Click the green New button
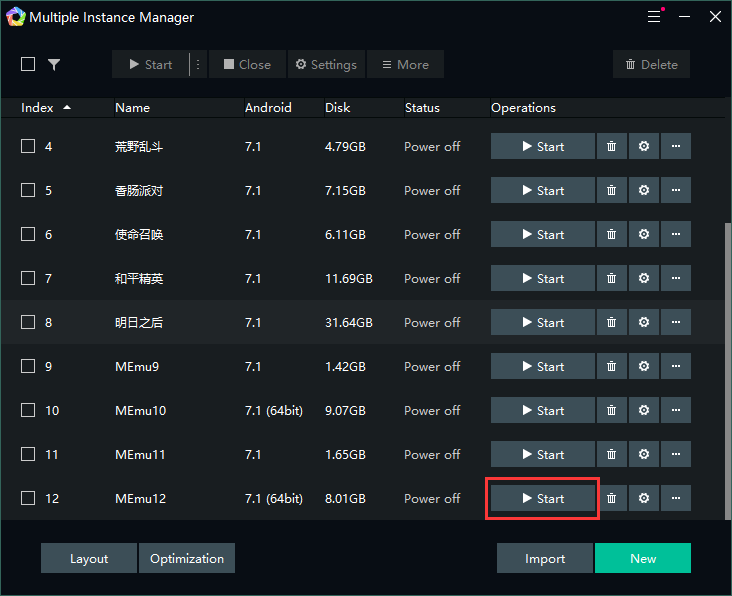The width and height of the screenshot is (732, 596). [642, 558]
